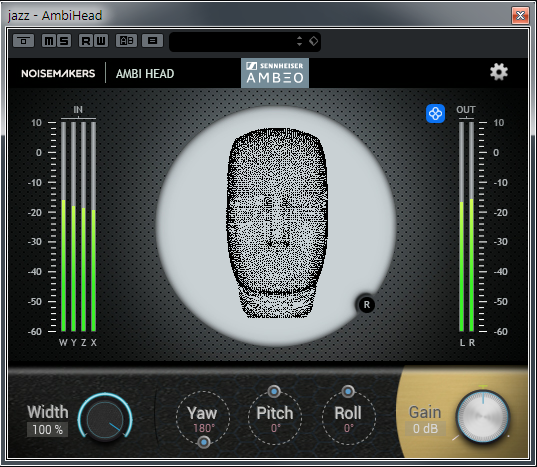Click the OUT meter label
The image size is (537, 467).
tap(466, 110)
